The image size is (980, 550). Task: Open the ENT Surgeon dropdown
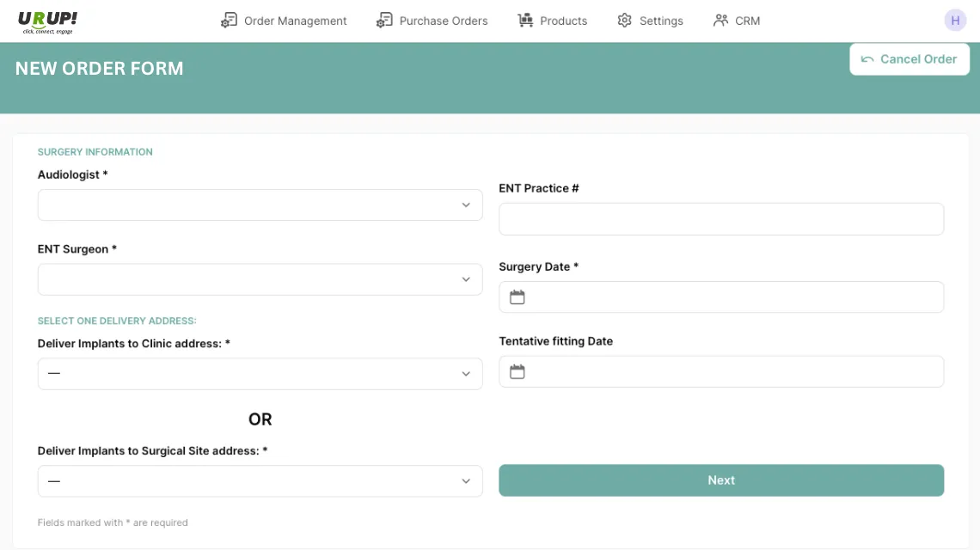[x=260, y=279]
